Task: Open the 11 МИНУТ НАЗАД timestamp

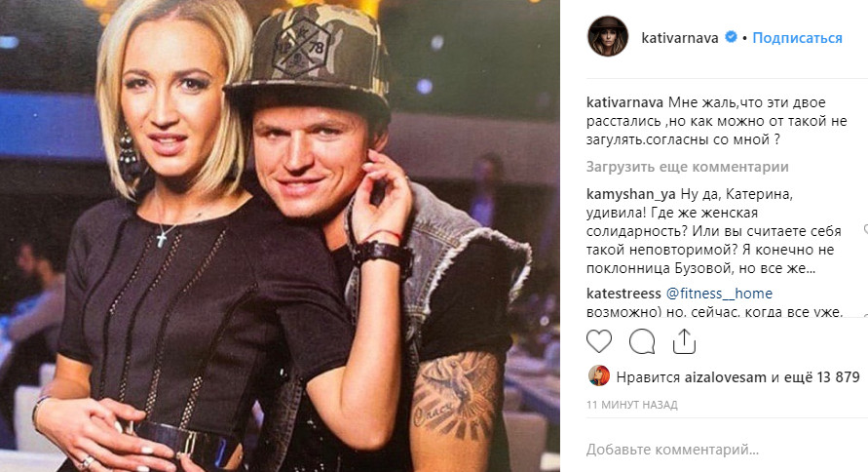Action: (631, 405)
